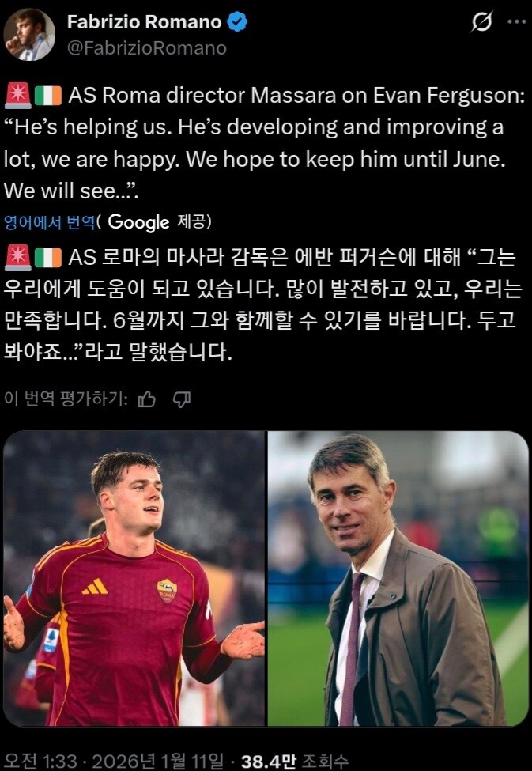Tap the siren emoji in original tweet
Viewport: 532px width, 771px height.
click(x=17, y=96)
